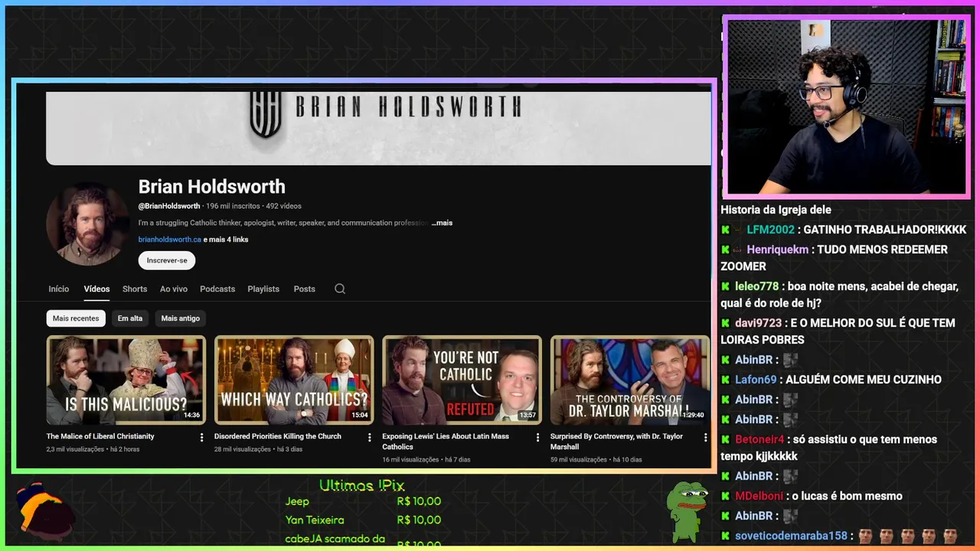
Task: Open 'Which Way Catholics?' video thumbnail
Action: pyautogui.click(x=294, y=380)
